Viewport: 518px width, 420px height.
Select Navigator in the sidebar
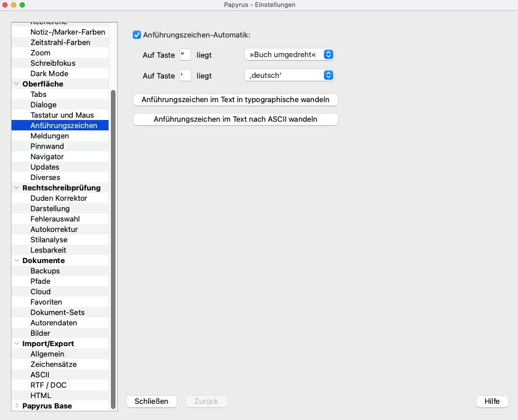[x=60, y=157]
